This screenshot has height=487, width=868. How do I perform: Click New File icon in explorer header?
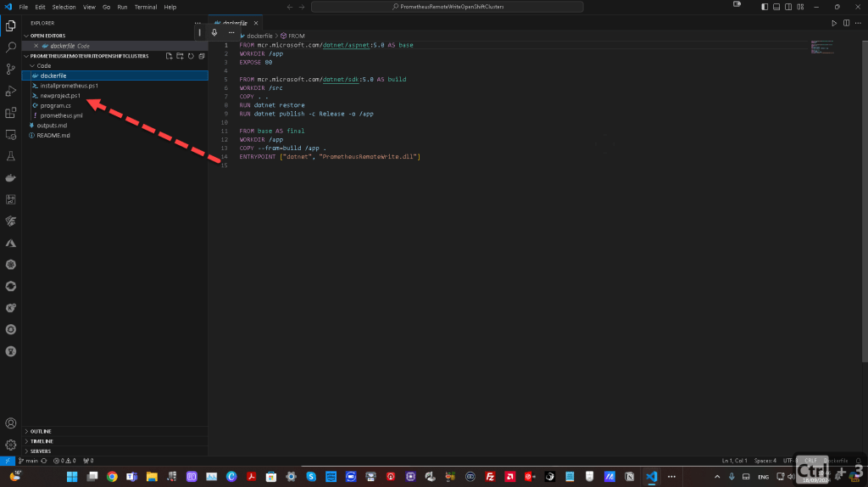click(169, 56)
